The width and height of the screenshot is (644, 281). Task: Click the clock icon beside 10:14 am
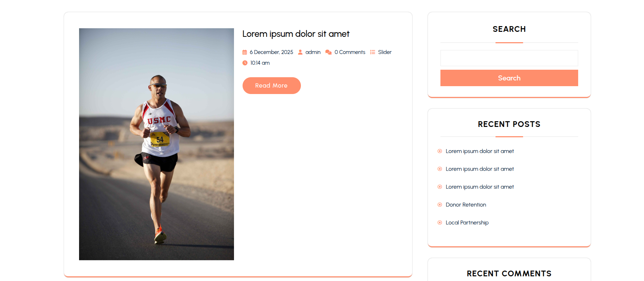[x=245, y=63]
